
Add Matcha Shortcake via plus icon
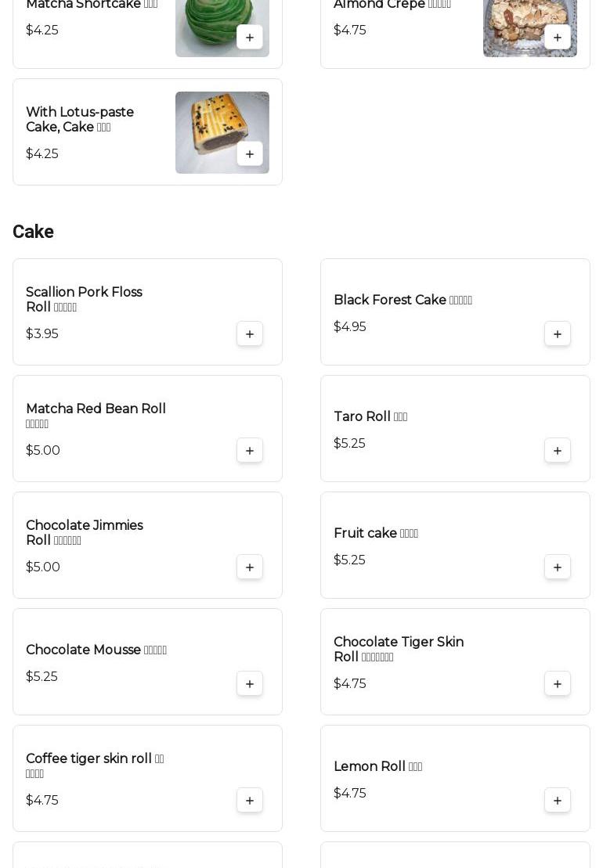coord(250,38)
